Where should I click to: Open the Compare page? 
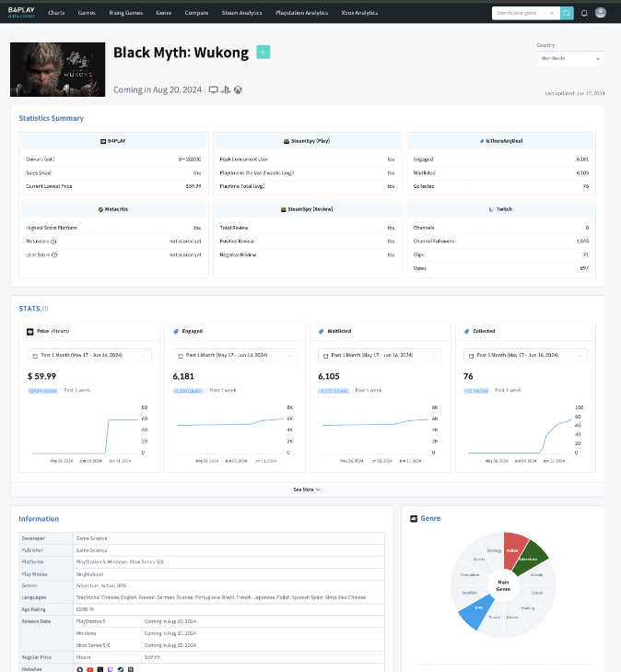196,13
